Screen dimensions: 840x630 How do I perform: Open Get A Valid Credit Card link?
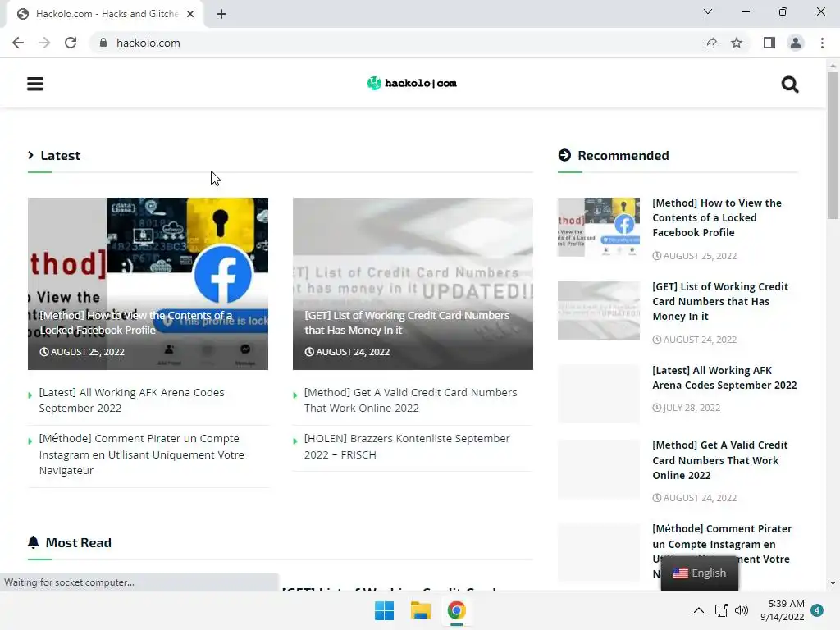click(410, 400)
